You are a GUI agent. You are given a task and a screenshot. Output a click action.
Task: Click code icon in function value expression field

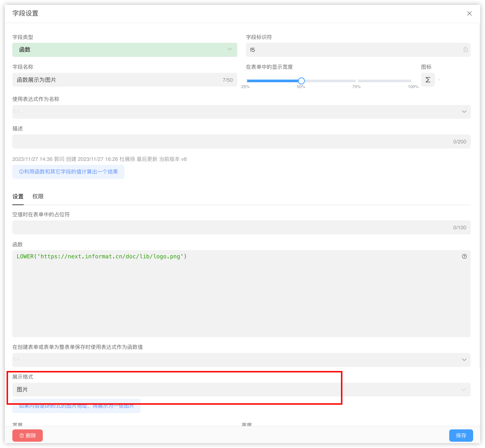click(x=16, y=359)
